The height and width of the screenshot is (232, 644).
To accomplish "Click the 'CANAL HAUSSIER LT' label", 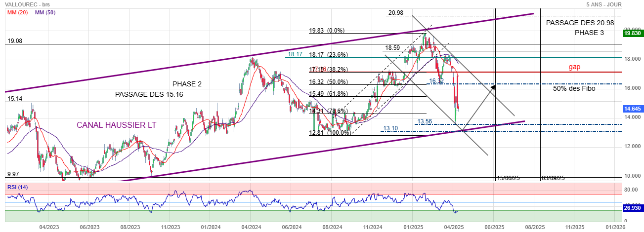I will 116,125.
